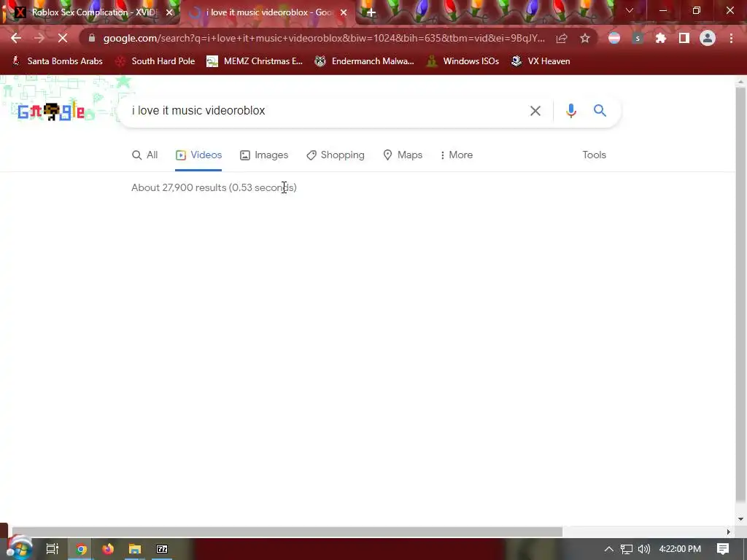Bookmark this tab with the star icon
Viewport: 747px width, 560px height.
coord(585,38)
